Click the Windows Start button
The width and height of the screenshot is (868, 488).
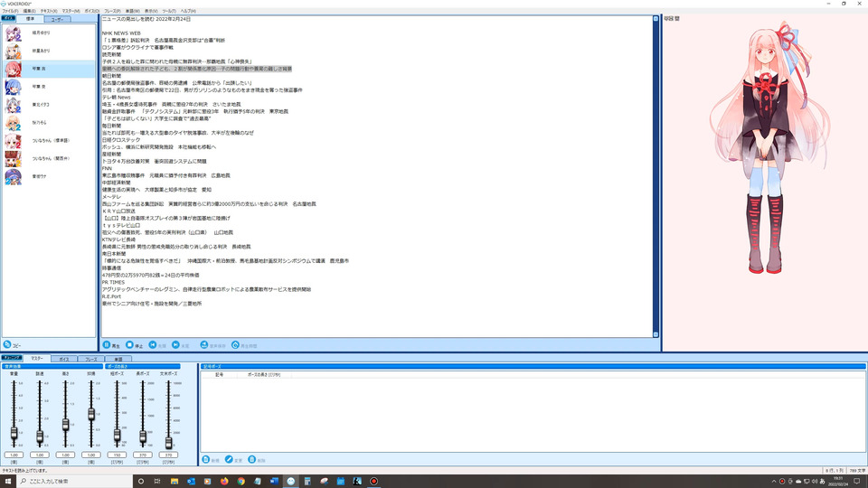click(x=8, y=482)
